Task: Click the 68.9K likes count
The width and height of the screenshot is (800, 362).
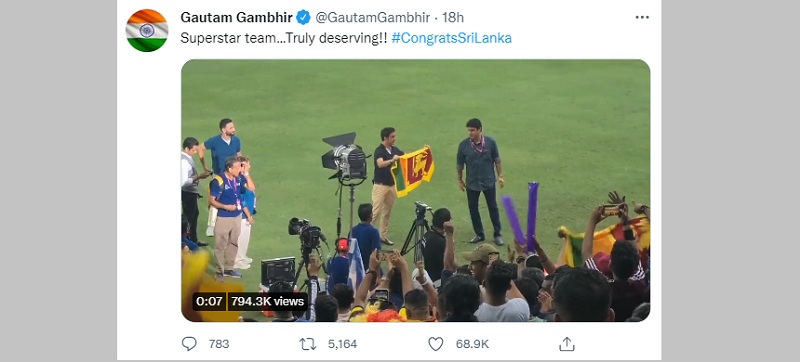Action: pos(472,344)
